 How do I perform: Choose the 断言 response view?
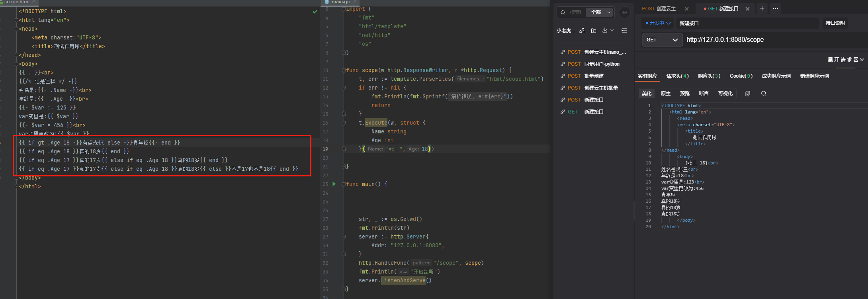coord(704,94)
